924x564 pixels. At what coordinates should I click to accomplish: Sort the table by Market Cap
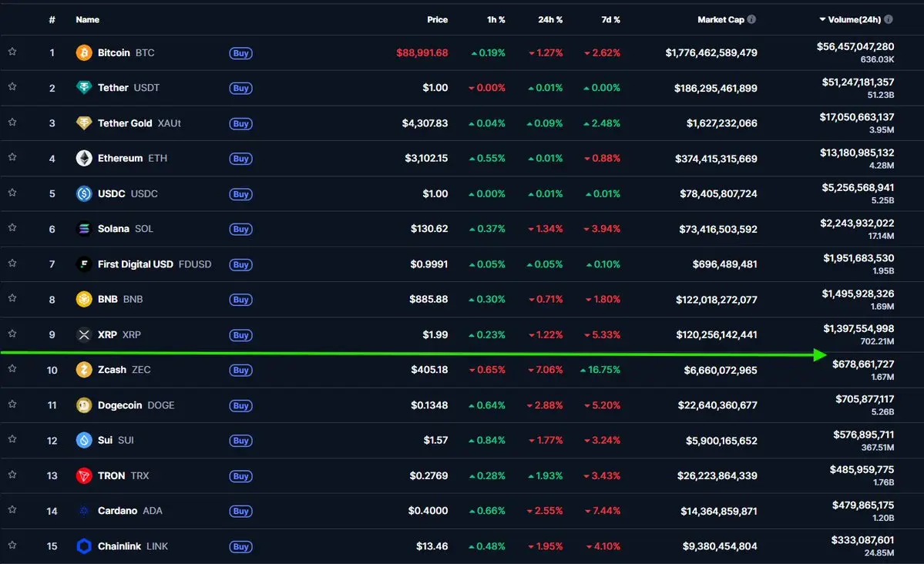click(721, 19)
